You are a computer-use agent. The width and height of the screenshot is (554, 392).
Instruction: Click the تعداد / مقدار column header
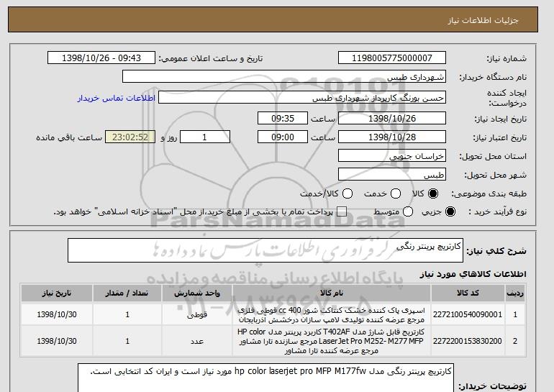pos(127,293)
